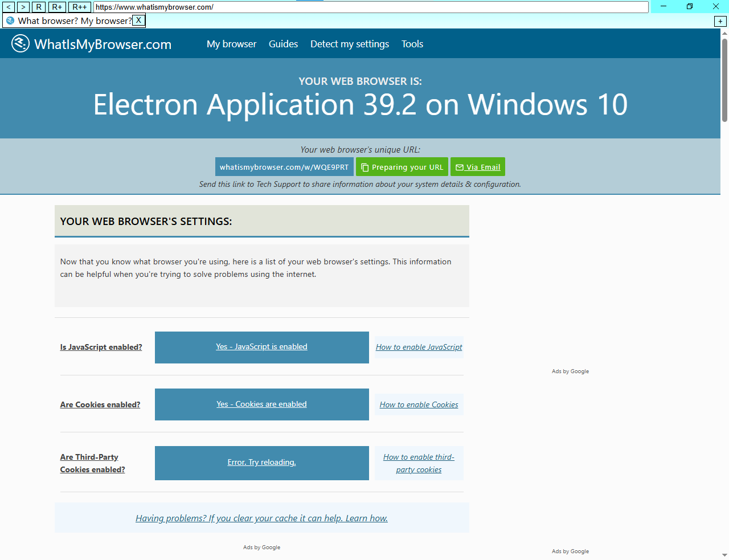
Task: Click Yes - JavaScript is enabled result
Action: pos(261,346)
